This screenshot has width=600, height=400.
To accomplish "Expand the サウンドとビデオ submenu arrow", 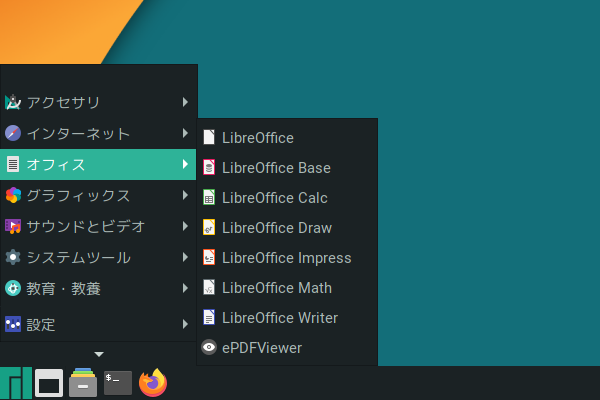I will (185, 226).
